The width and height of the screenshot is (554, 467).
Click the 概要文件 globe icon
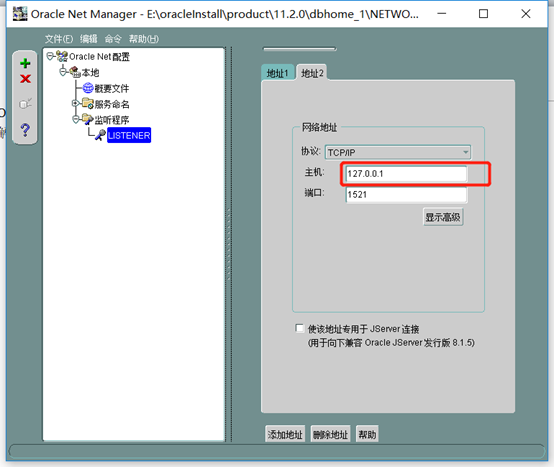click(88, 88)
